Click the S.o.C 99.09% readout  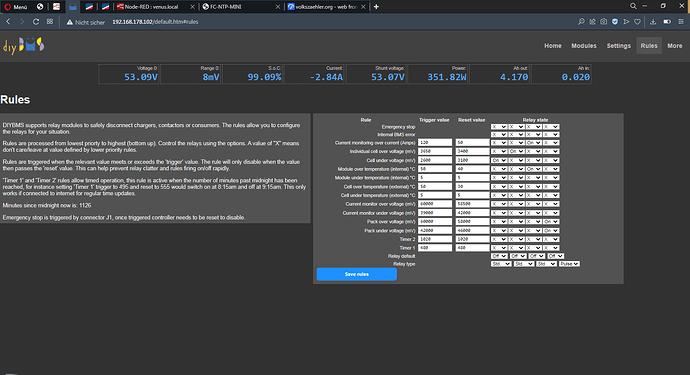point(252,74)
